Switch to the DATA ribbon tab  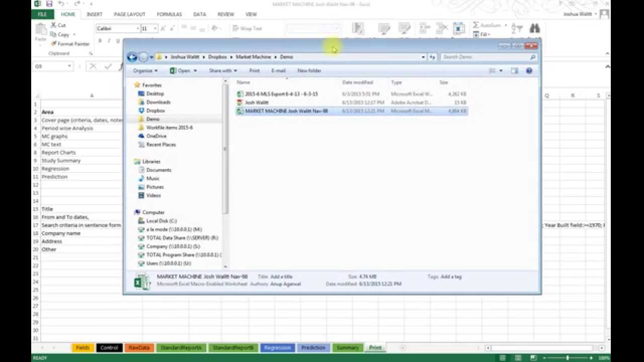200,15
